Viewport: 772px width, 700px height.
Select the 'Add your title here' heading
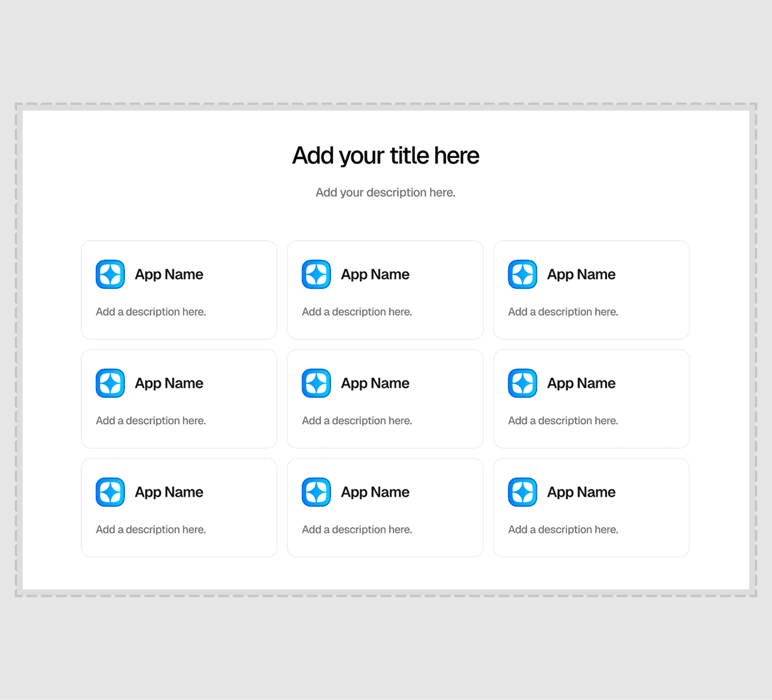(385, 156)
